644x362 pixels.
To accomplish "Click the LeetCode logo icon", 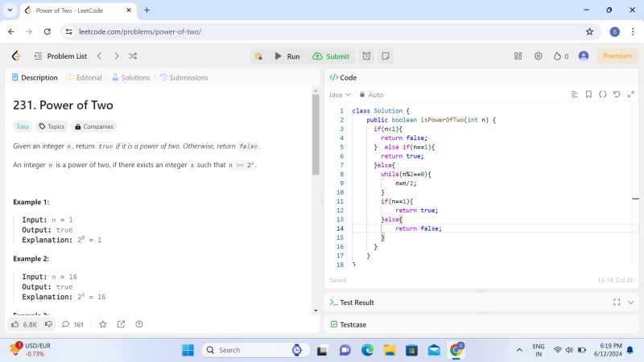I will point(16,56).
